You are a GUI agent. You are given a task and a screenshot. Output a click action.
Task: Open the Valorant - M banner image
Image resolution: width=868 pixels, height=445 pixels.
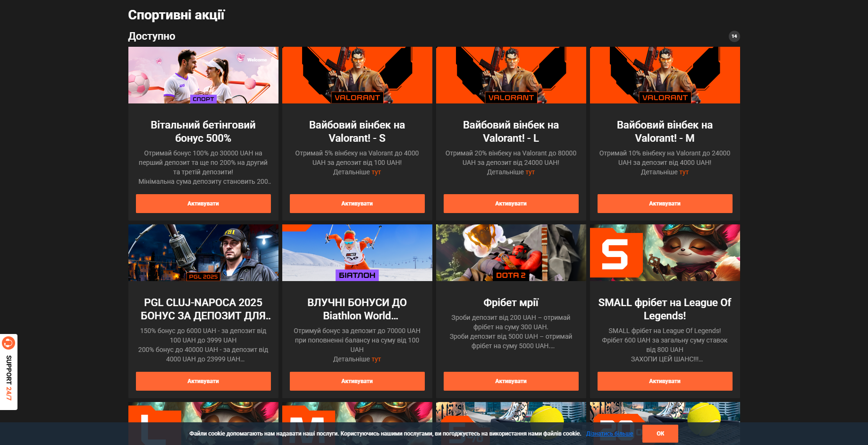point(665,75)
